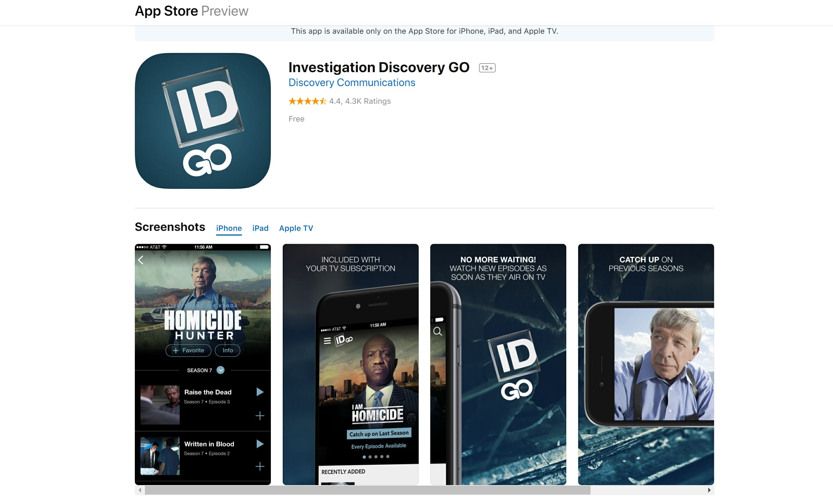The width and height of the screenshot is (833, 504).
Task: Click the Discovery Communications developer link
Action: click(351, 83)
